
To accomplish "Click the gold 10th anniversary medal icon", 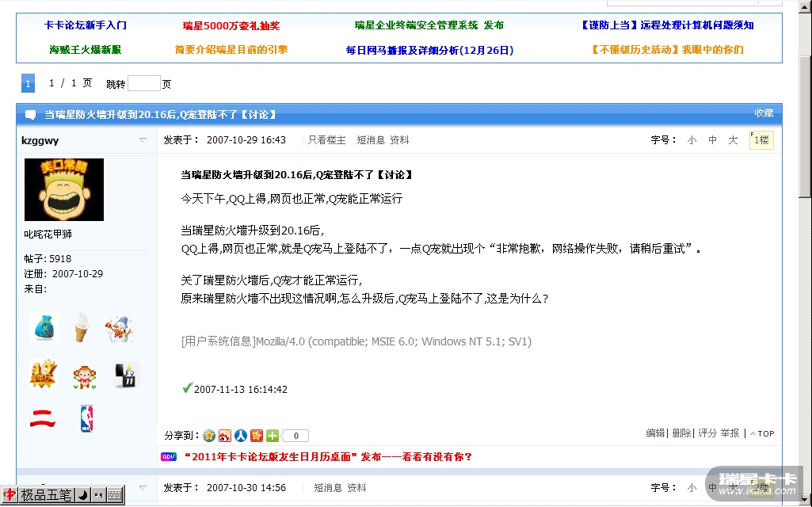I will click(x=43, y=373).
